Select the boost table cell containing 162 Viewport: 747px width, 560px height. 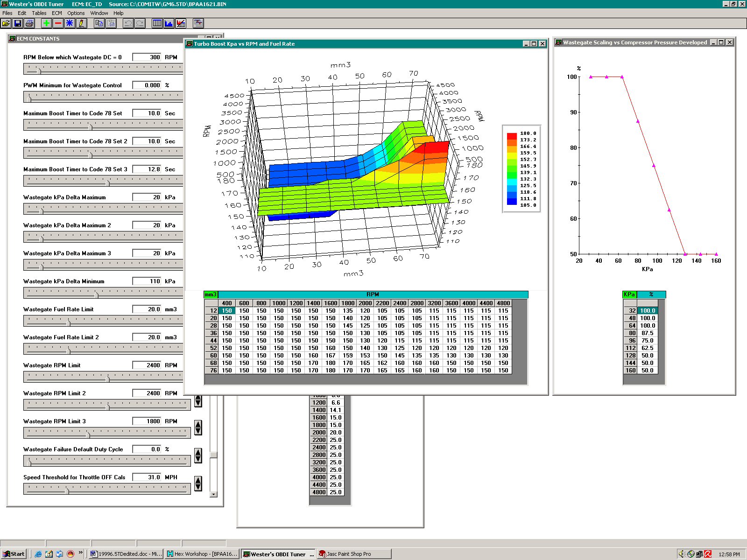coord(382,363)
